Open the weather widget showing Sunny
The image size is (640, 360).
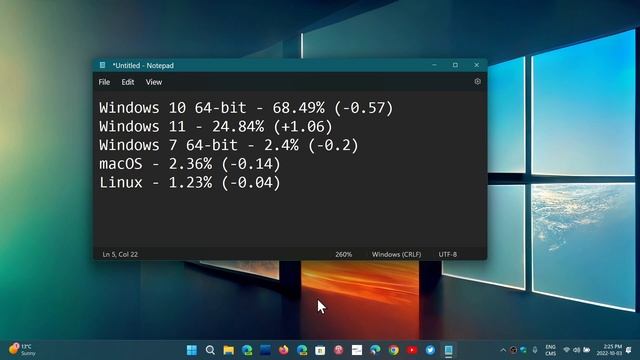(22, 350)
